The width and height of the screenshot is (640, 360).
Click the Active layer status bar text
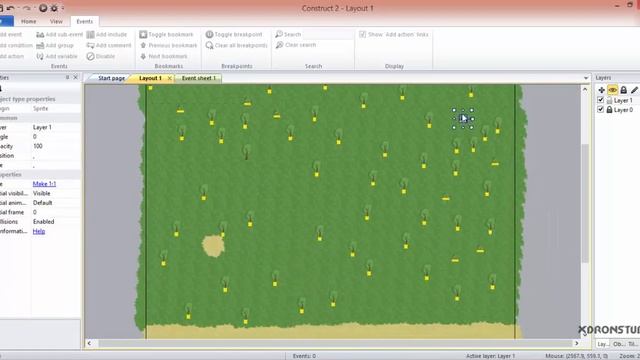point(490,356)
